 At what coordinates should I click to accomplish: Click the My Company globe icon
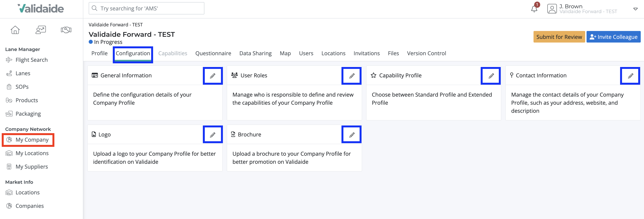click(9, 140)
